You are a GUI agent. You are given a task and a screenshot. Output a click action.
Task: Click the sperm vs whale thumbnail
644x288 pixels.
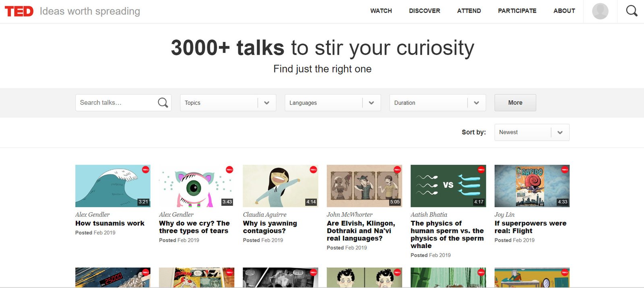[x=448, y=186]
